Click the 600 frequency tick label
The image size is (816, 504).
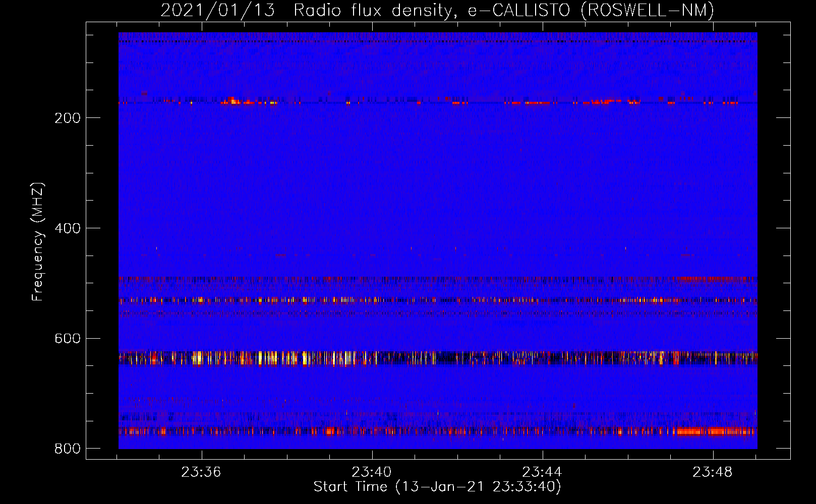[x=68, y=338]
